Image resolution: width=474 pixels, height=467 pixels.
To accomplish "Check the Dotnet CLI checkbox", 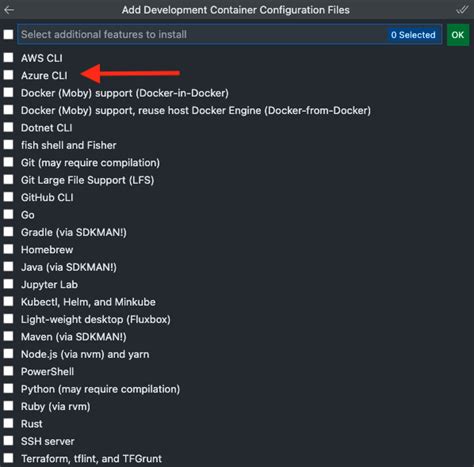I will pyautogui.click(x=8, y=127).
